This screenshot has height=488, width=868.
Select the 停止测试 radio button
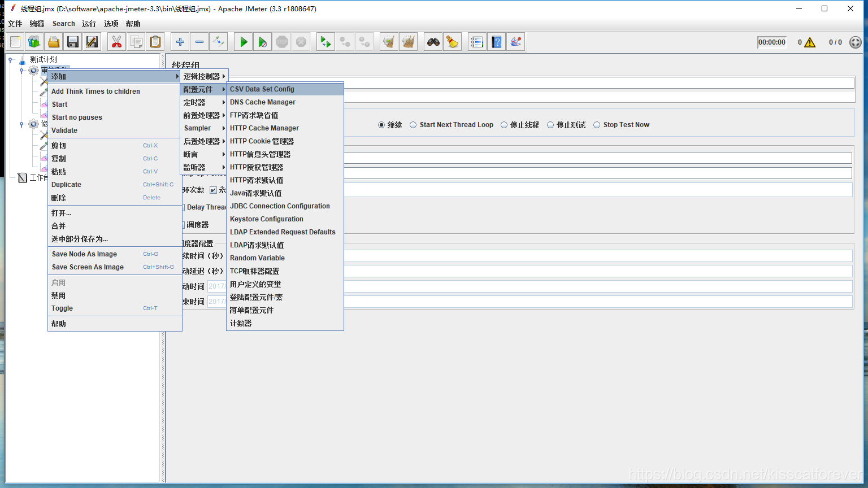[x=550, y=125]
